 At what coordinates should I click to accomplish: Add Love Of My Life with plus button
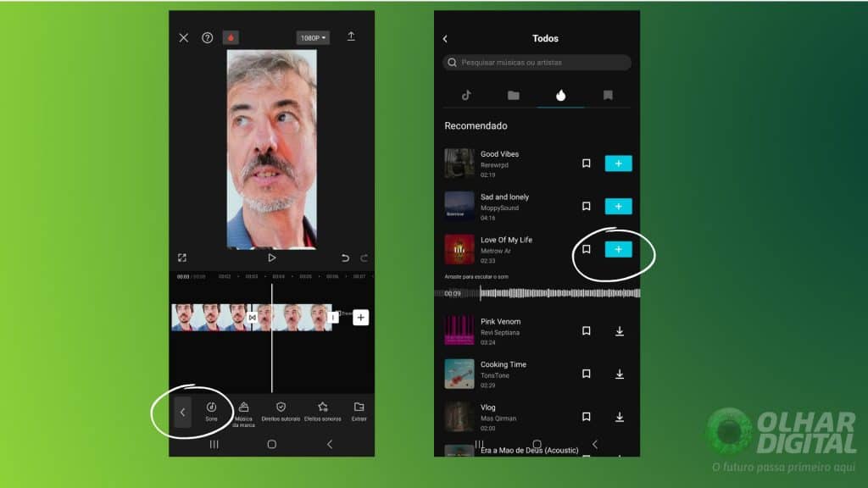618,249
